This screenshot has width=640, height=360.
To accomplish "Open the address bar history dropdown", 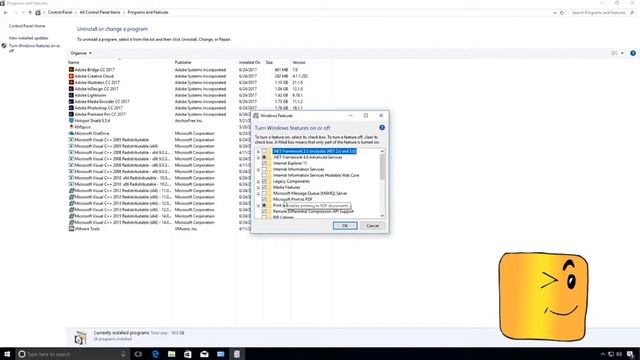I will (555, 13).
